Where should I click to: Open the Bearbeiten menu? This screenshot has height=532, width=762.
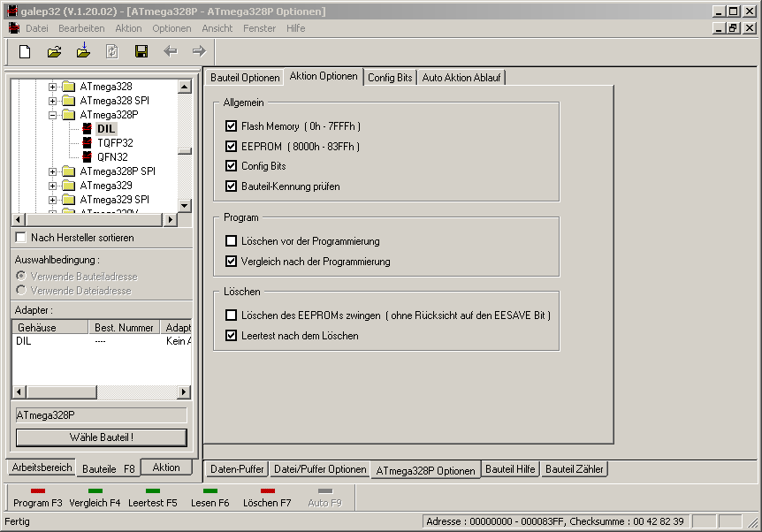[x=81, y=28]
